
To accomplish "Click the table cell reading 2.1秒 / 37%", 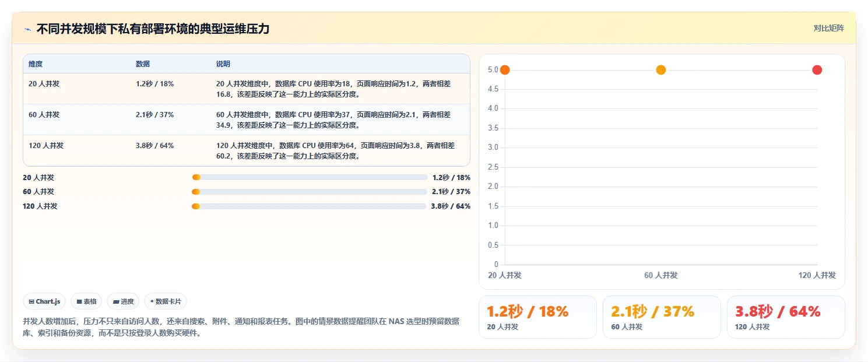I will (154, 115).
